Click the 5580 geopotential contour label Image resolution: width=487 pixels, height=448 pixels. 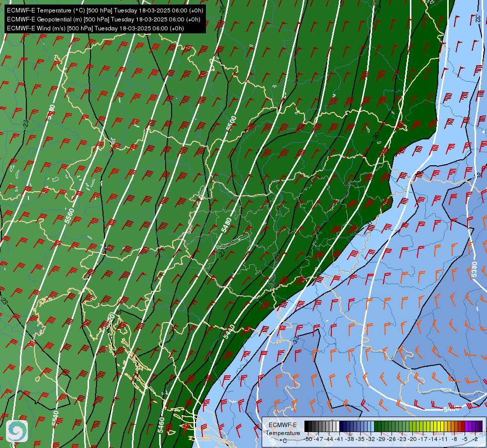pyautogui.click(x=51, y=112)
